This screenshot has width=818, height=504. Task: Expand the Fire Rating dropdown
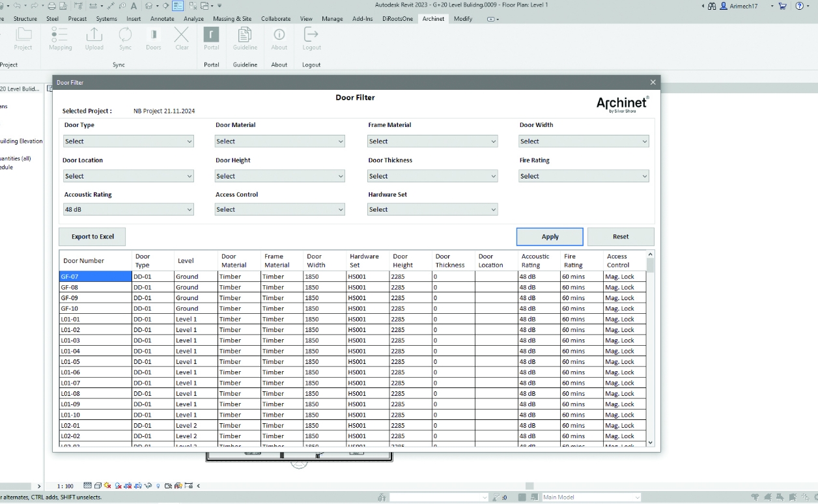[584, 176]
